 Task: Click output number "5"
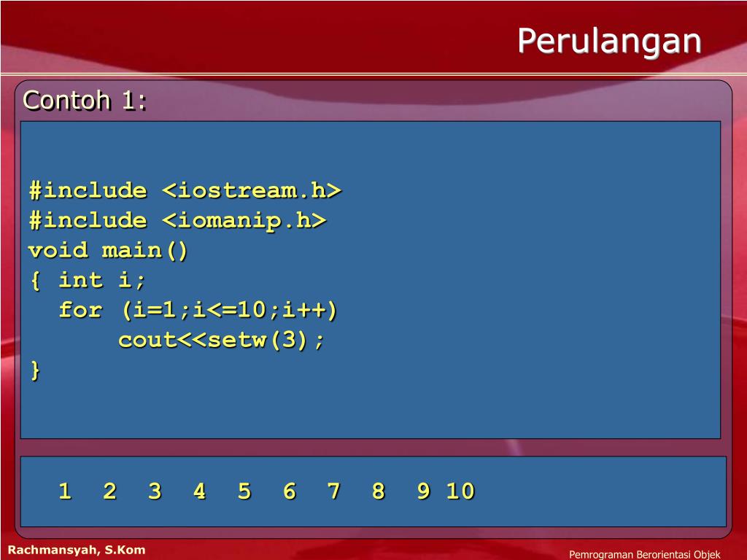coord(244,491)
